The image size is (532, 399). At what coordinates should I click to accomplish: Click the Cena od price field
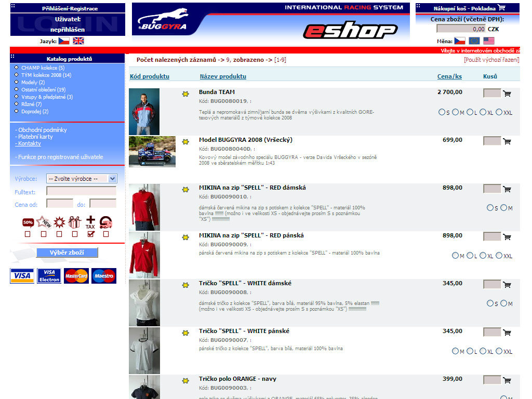(x=60, y=204)
